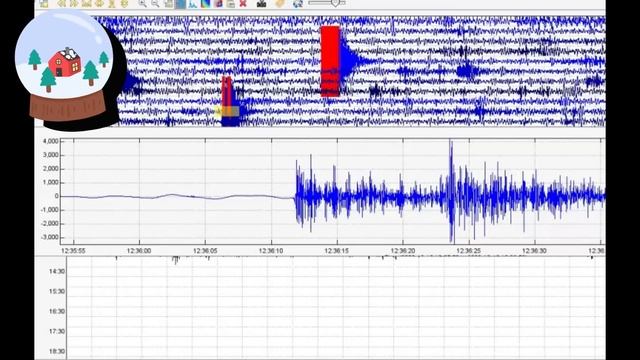Click the 12:36:00 time axis label
The width and height of the screenshot is (640, 360).
[139, 251]
